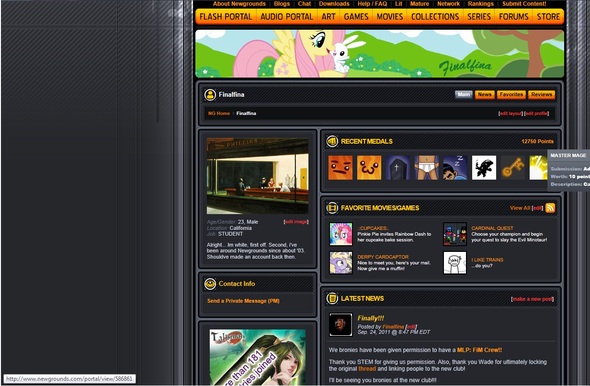Viewport: 590px width, 386px height.
Task: Select the black ninja silhouette medal
Action: tap(484, 167)
